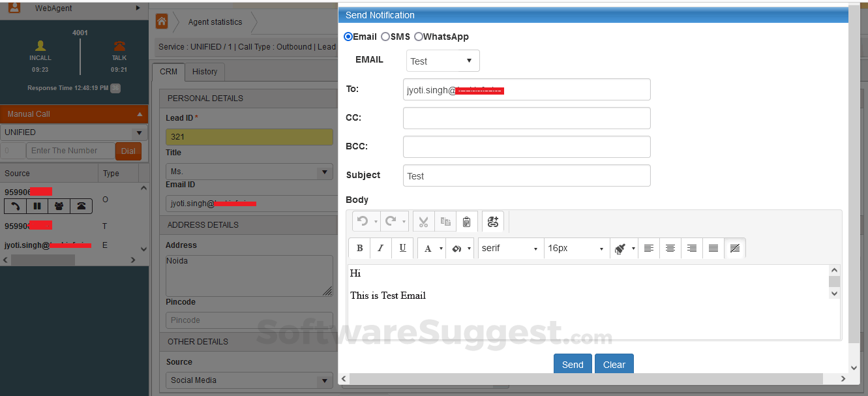Open the EMAIL template dropdown
Viewport: 868px width, 396px height.
[443, 61]
